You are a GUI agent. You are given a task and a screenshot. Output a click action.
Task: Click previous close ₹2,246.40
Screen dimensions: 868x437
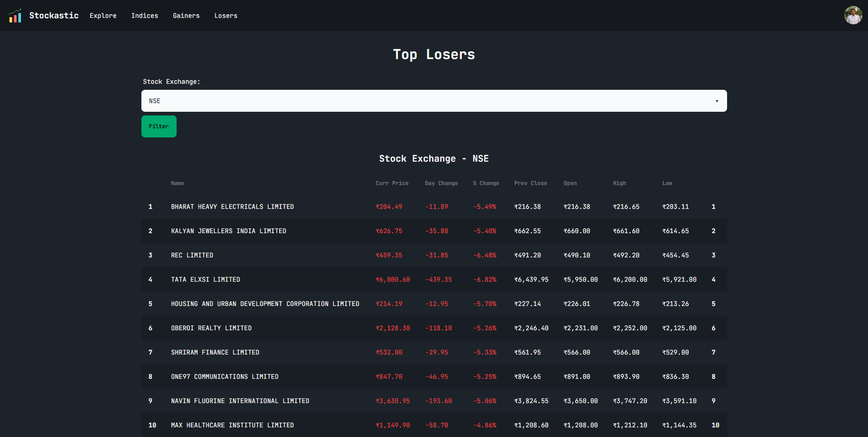(x=532, y=328)
